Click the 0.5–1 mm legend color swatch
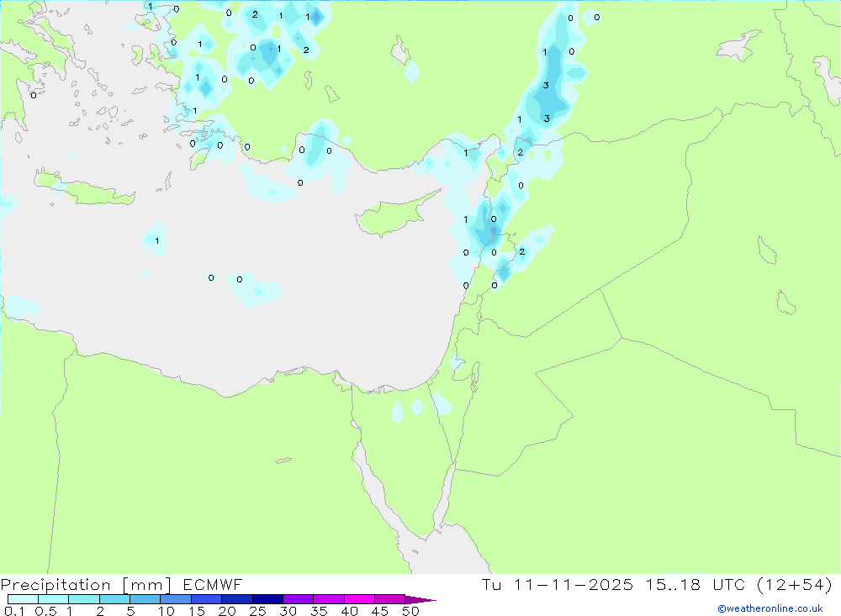The image size is (841, 616). click(x=54, y=599)
